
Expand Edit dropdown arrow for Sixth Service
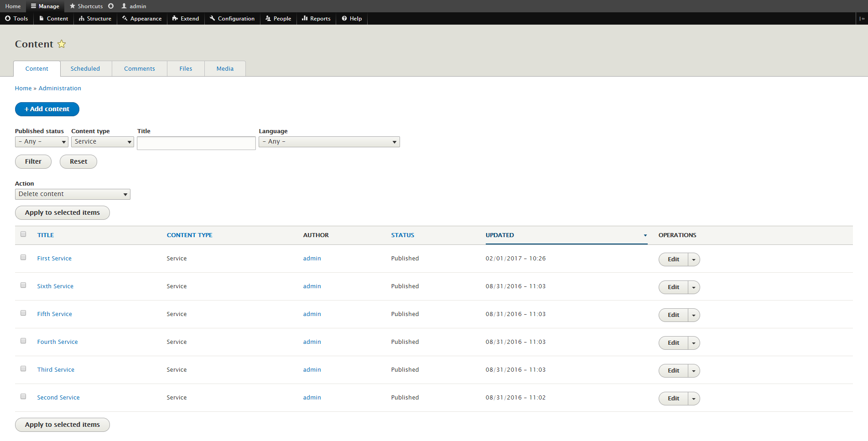pos(694,287)
